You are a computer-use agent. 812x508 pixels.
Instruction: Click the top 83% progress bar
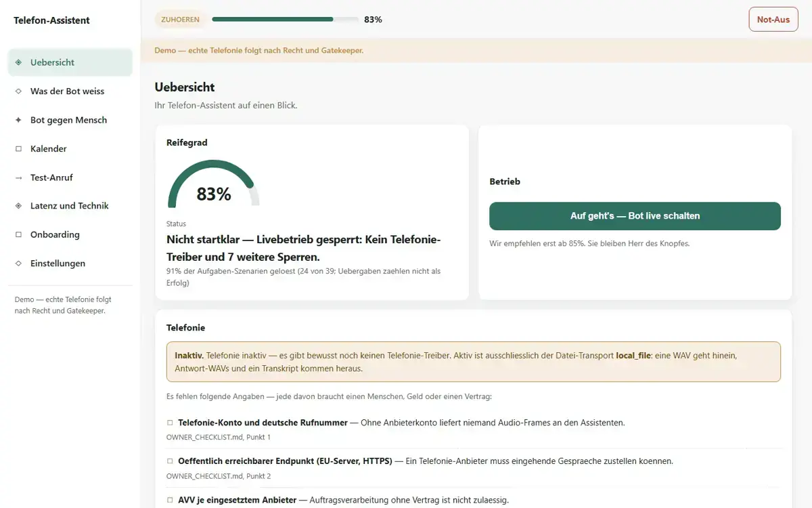285,20
